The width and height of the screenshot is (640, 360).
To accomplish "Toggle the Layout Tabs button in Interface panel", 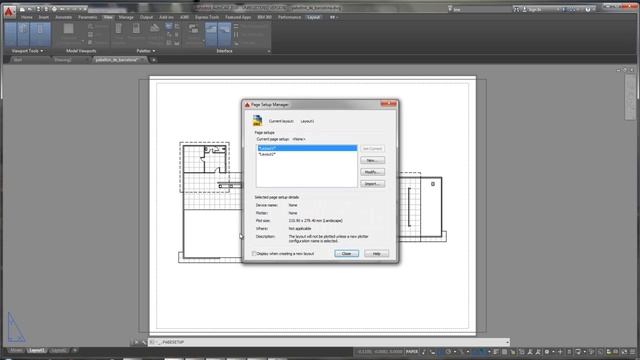I will click(x=224, y=34).
